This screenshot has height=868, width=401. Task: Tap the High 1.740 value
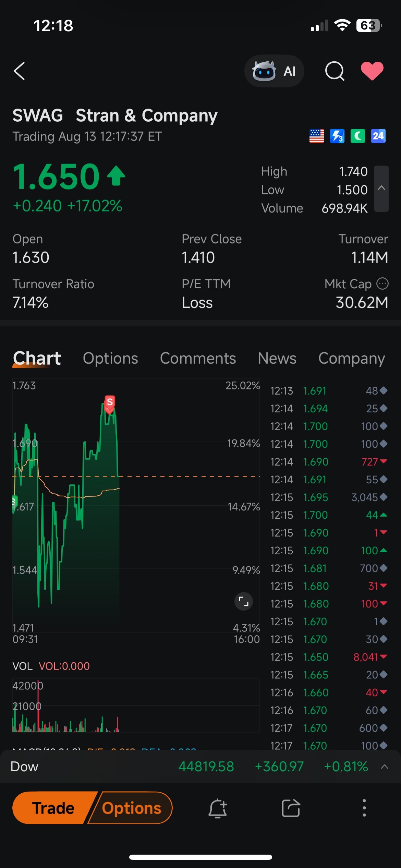click(x=353, y=171)
